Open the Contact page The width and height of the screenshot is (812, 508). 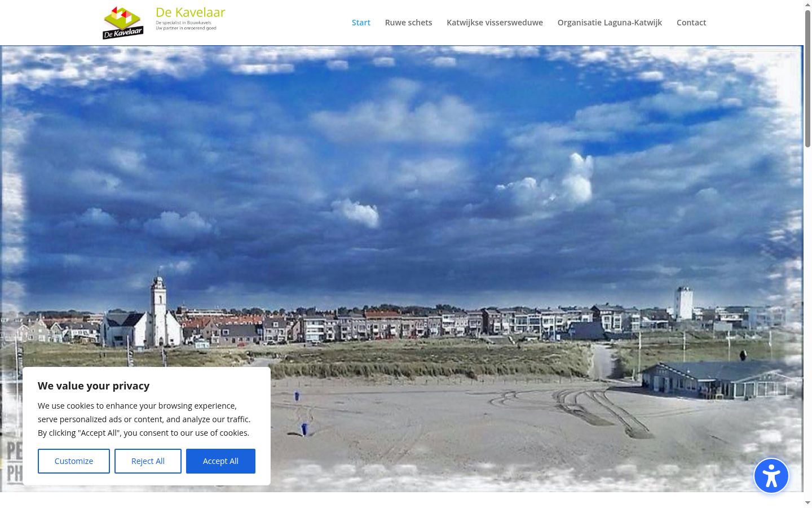(x=691, y=23)
